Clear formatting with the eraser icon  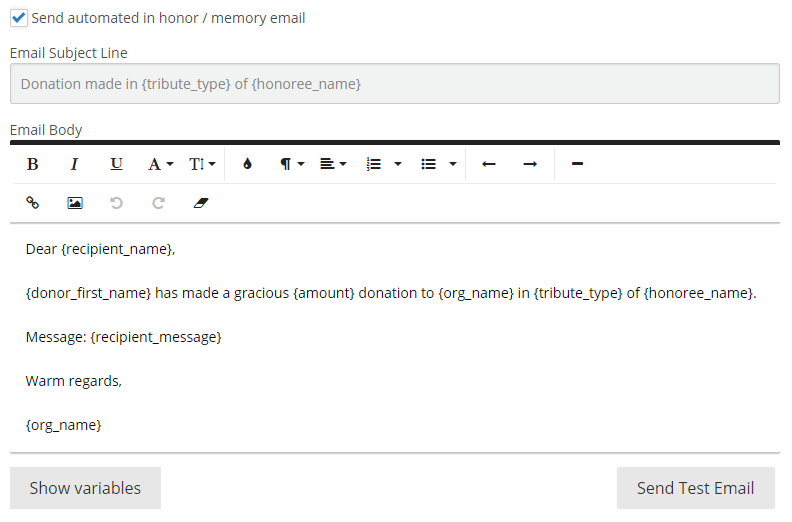pyautogui.click(x=200, y=203)
